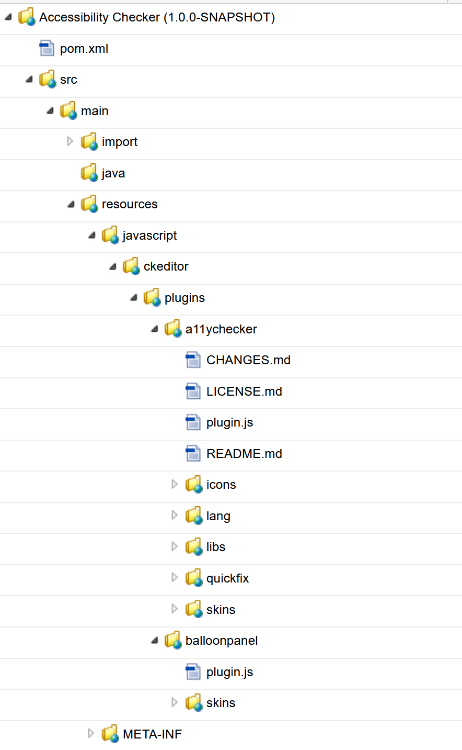462x750 pixels.
Task: Click the Accessibility Checker project folder icon
Action: coord(27,17)
